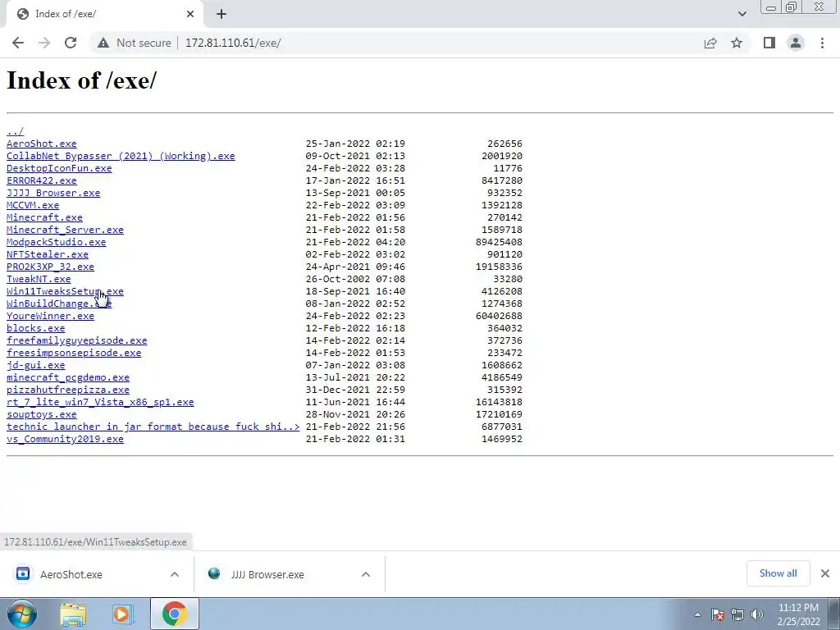Click the MCCVM.exe link
Viewport: 840px width, 630px height.
(33, 205)
